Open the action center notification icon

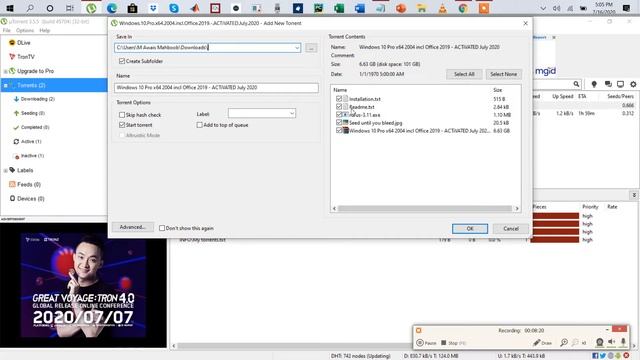627,8
